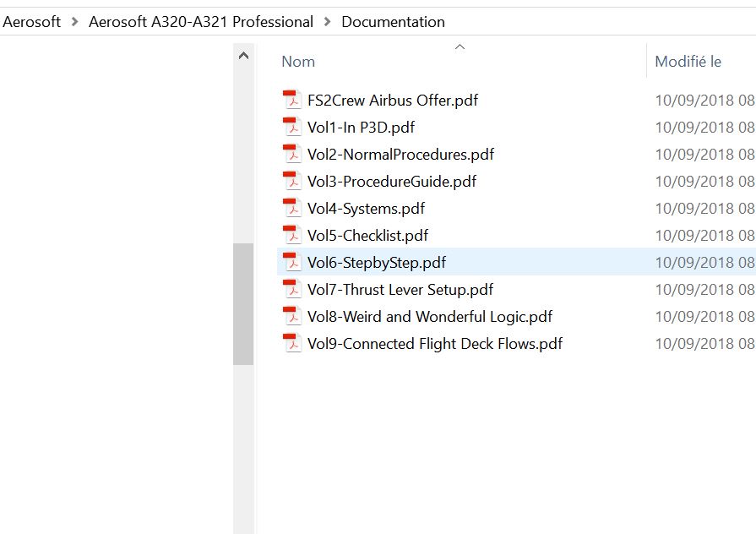Go to the Aerosoft breadcrumb folder
The height and width of the screenshot is (534, 756).
[x=31, y=22]
